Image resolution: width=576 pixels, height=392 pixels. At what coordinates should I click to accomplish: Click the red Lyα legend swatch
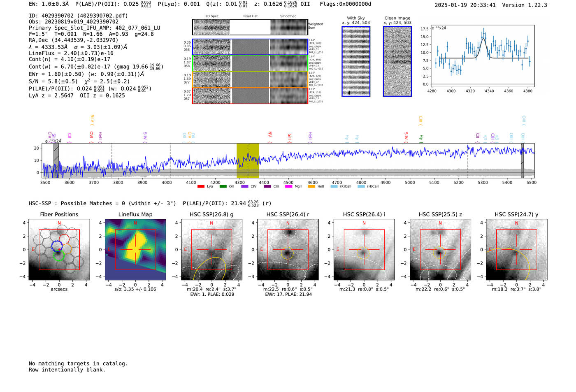201,186
